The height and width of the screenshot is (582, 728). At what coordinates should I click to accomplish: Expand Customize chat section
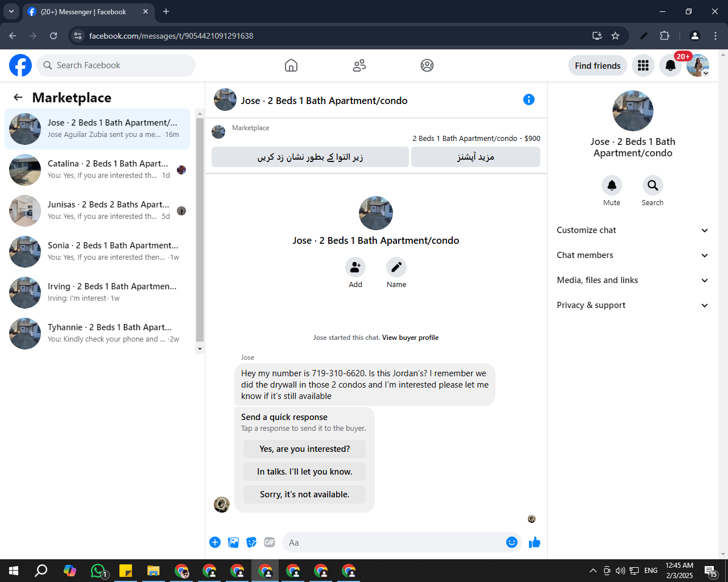pyautogui.click(x=632, y=230)
